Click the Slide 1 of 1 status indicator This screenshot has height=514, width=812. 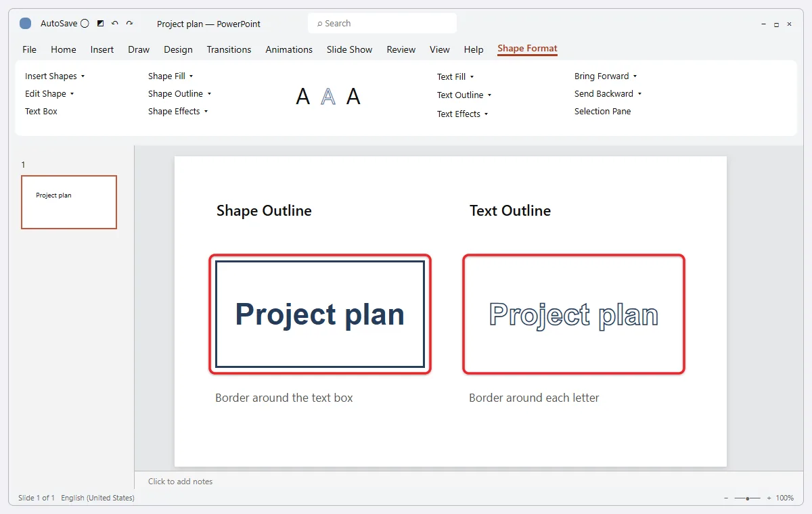37,498
